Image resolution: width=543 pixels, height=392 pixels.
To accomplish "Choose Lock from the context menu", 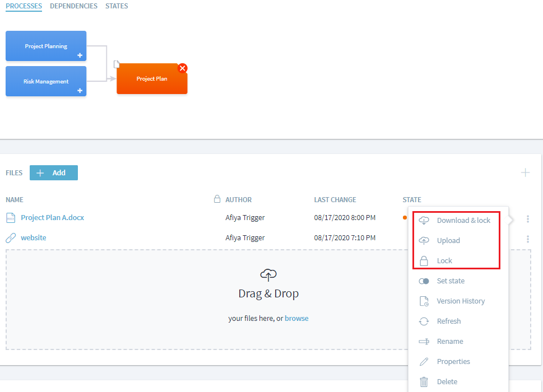I will coord(444,261).
